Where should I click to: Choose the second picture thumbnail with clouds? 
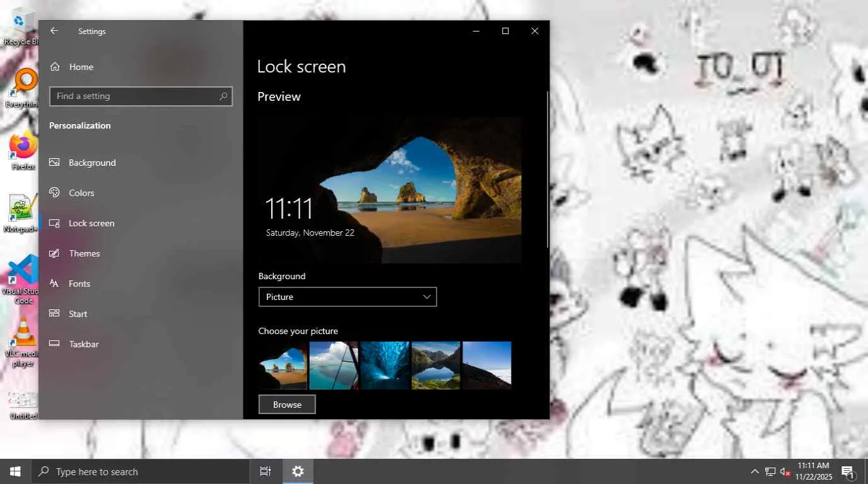(334, 366)
